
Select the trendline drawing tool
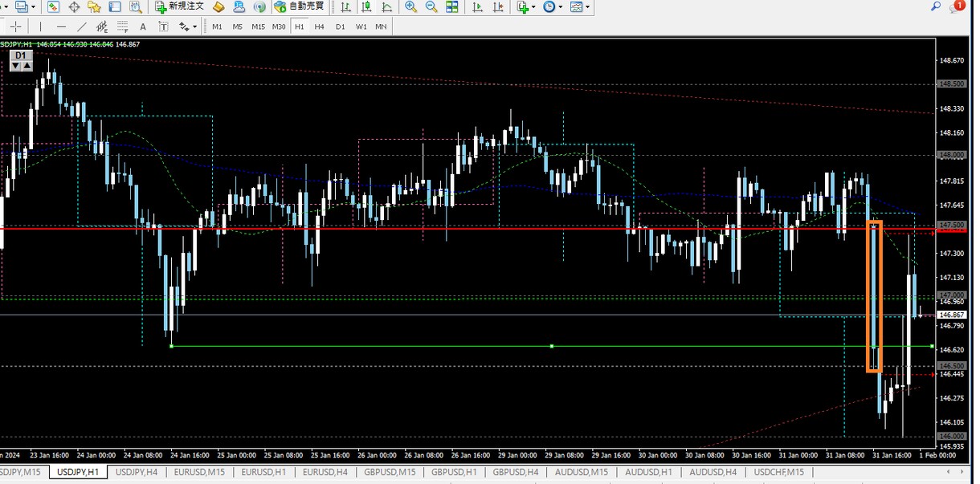pos(82,26)
